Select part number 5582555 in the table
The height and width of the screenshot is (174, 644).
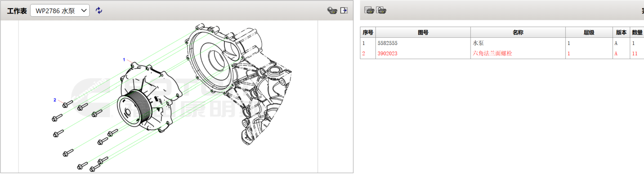(x=388, y=43)
